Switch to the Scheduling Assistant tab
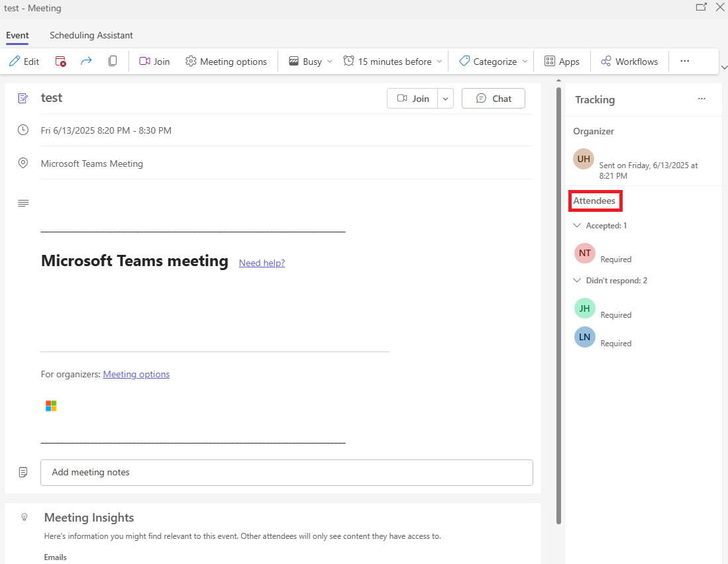Image resolution: width=728 pixels, height=564 pixels. [91, 35]
